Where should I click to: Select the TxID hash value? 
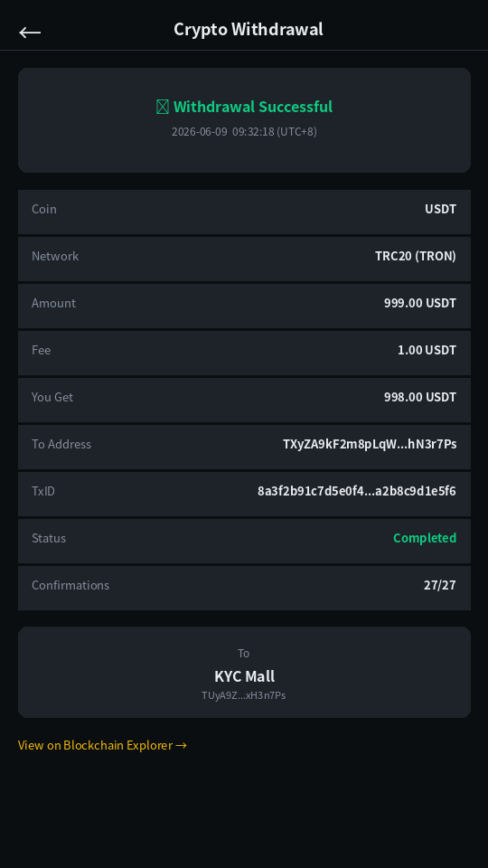[356, 491]
